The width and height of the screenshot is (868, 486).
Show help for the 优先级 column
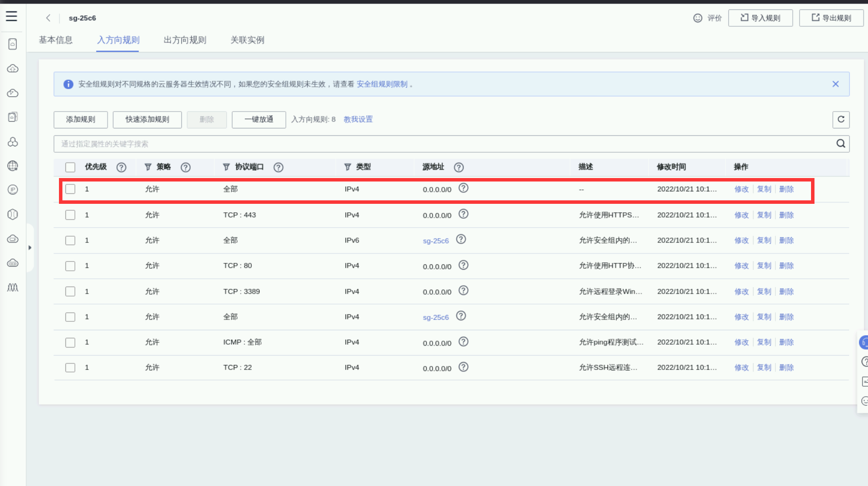click(121, 168)
